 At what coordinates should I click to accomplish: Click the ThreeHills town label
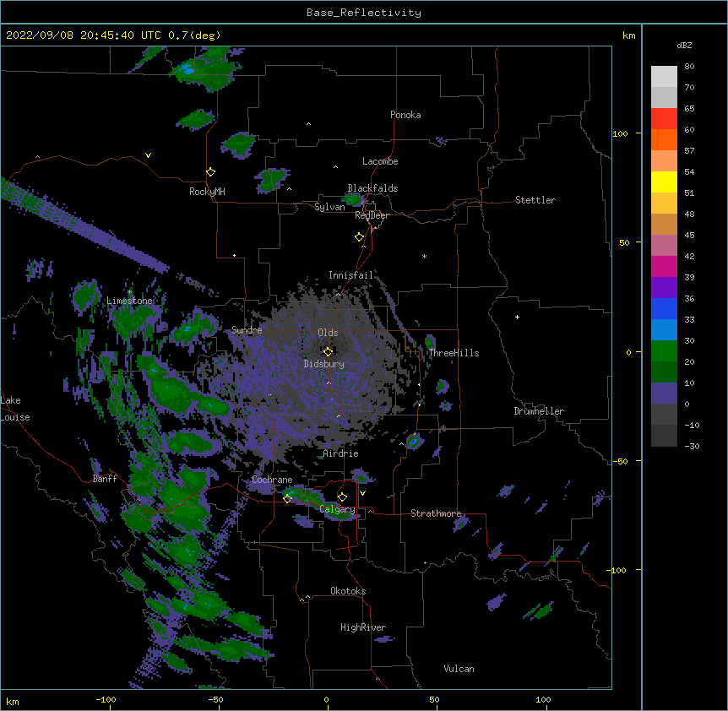(454, 353)
